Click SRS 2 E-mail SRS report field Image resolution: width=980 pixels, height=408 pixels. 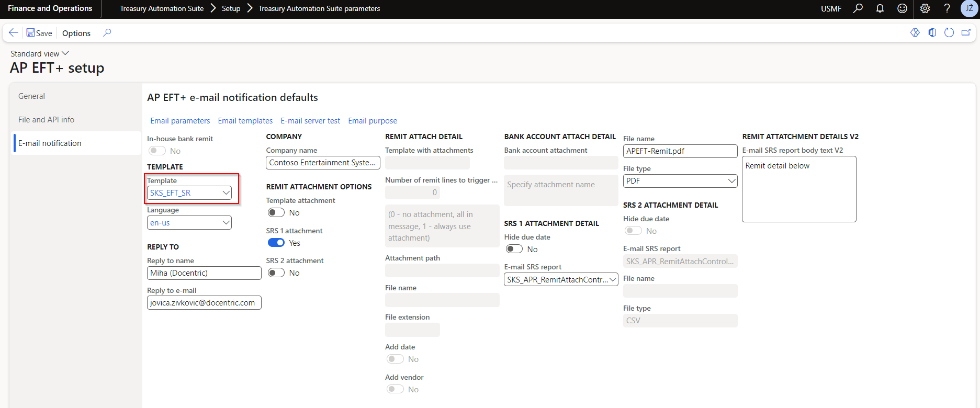pyautogui.click(x=680, y=262)
